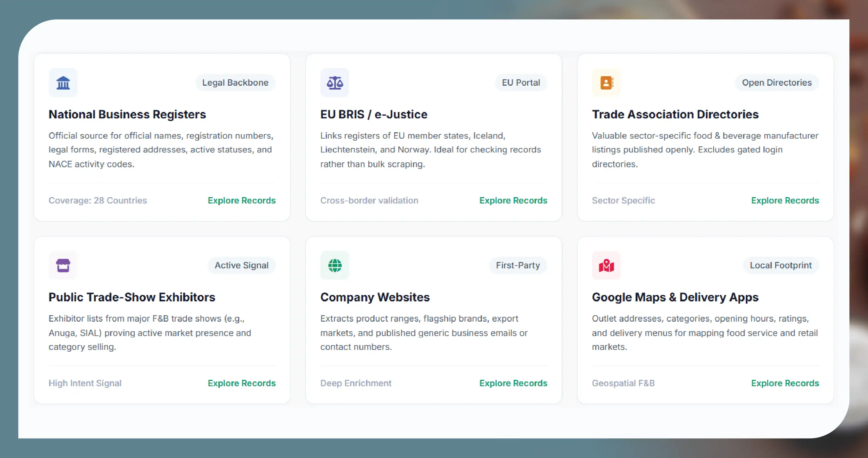Screen dimensions: 868x458
Task: Click the balance scales icon on EU BRIS card
Action: (x=335, y=83)
